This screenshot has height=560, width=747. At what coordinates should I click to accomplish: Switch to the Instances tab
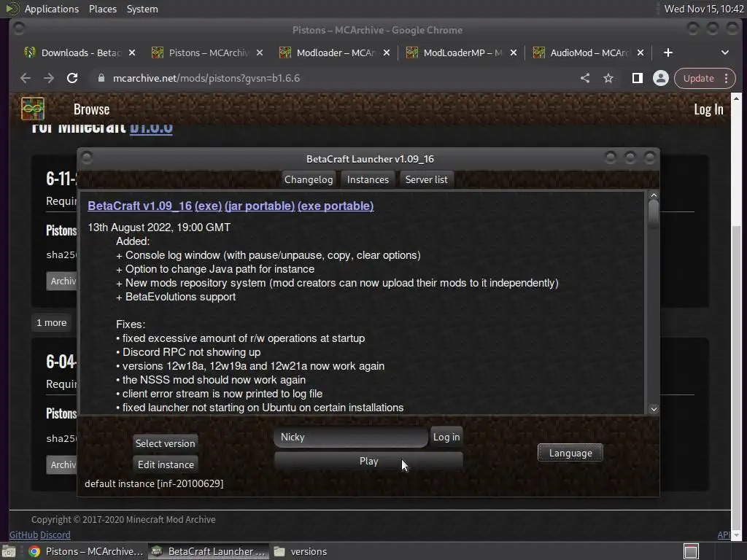[368, 179]
